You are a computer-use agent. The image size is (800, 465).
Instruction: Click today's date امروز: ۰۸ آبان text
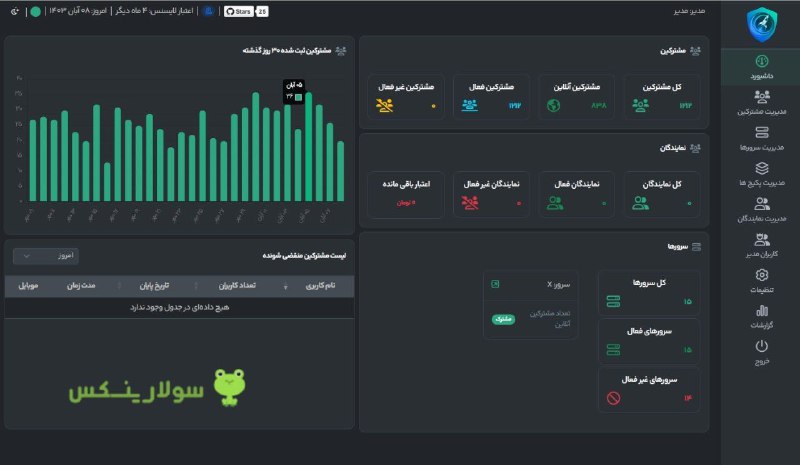tap(78, 11)
